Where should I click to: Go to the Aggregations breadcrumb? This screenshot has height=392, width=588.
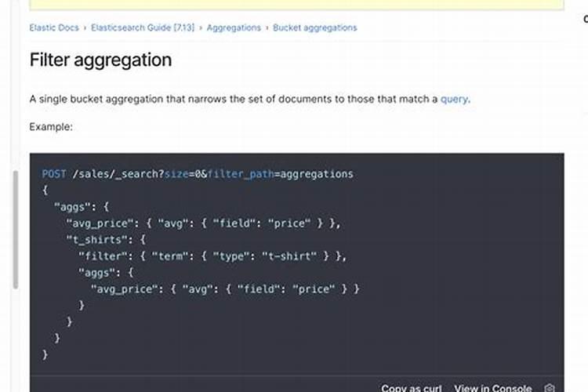point(234,27)
